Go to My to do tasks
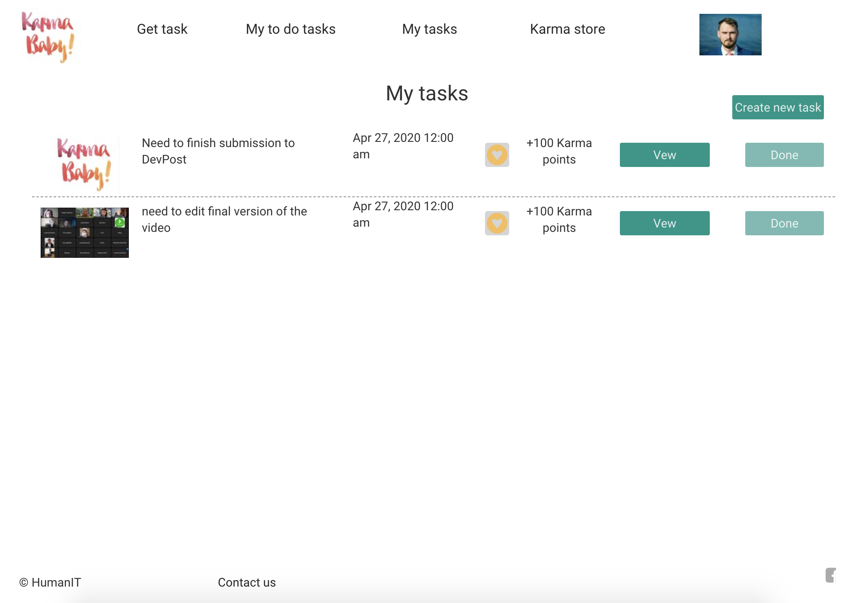 [x=290, y=29]
